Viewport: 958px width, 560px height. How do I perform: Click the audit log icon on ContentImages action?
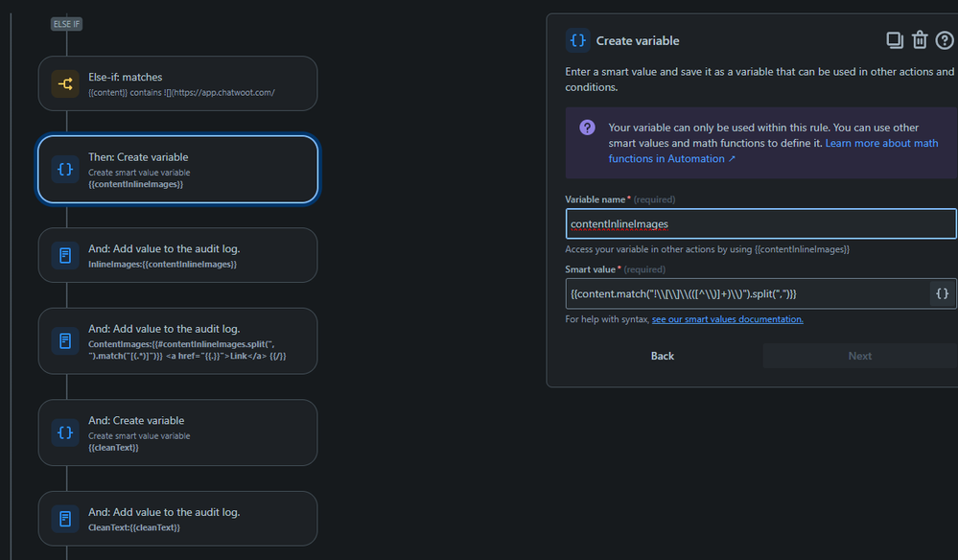(x=65, y=340)
